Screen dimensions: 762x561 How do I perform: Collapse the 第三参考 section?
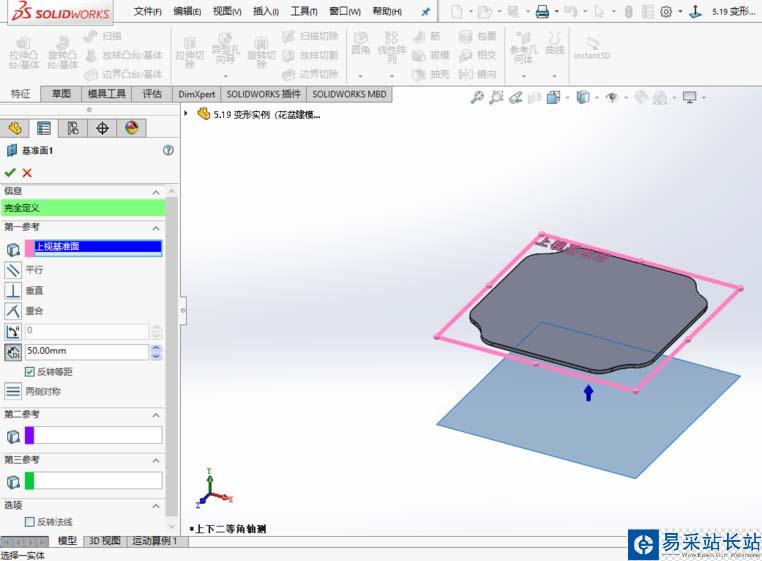pyautogui.click(x=156, y=460)
